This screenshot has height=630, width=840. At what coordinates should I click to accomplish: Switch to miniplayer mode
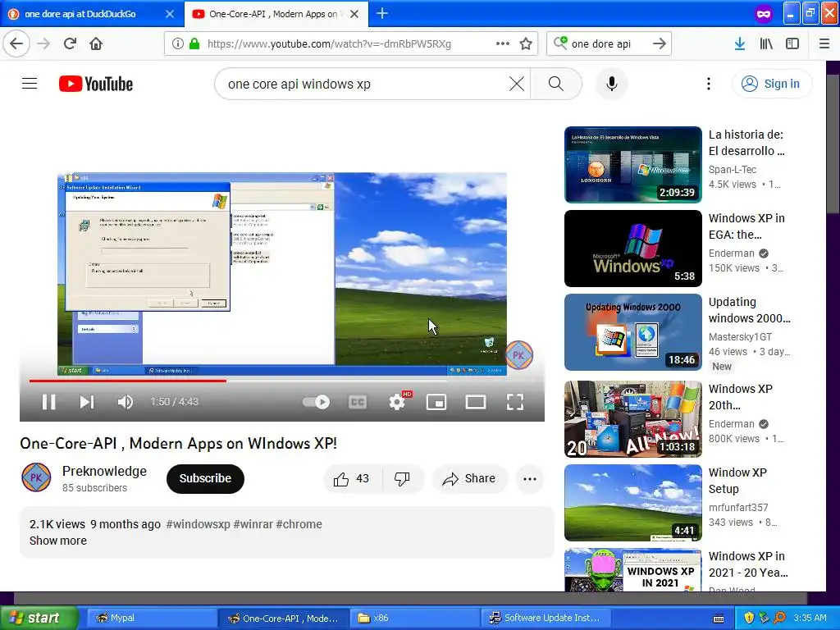click(436, 402)
